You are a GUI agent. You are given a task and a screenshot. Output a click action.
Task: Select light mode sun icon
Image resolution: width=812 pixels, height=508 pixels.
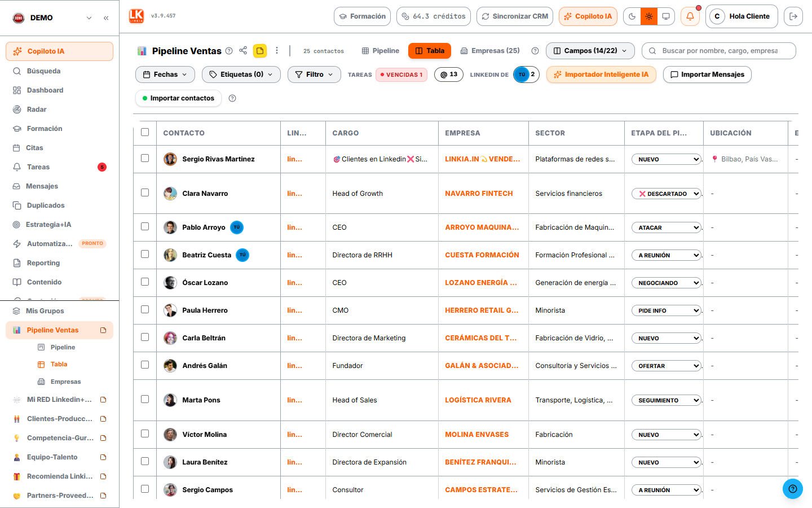[649, 16]
